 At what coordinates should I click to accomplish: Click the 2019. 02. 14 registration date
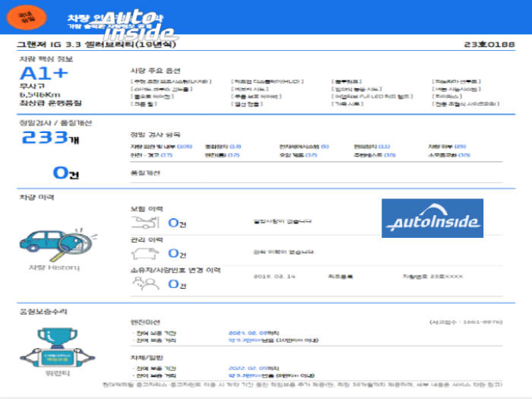pyautogui.click(x=274, y=277)
